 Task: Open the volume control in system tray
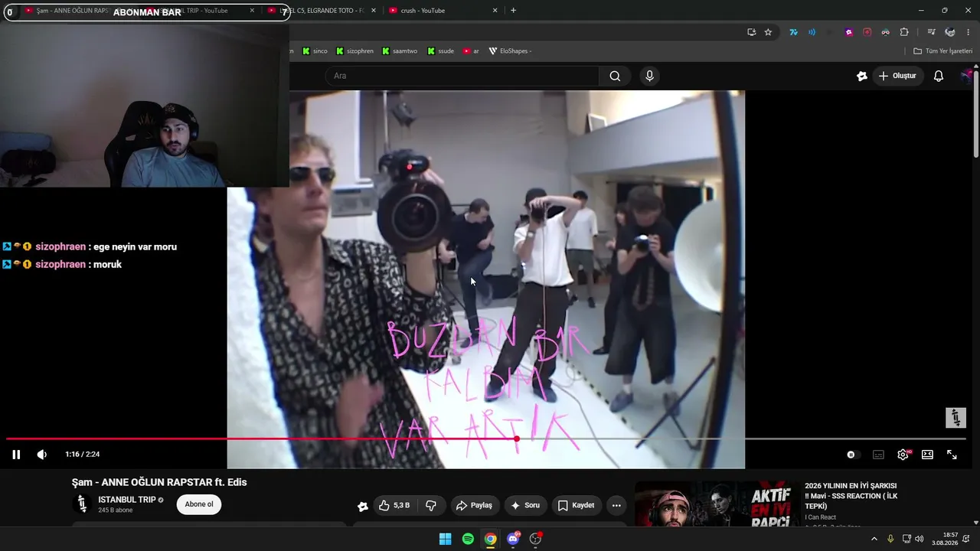919,539
